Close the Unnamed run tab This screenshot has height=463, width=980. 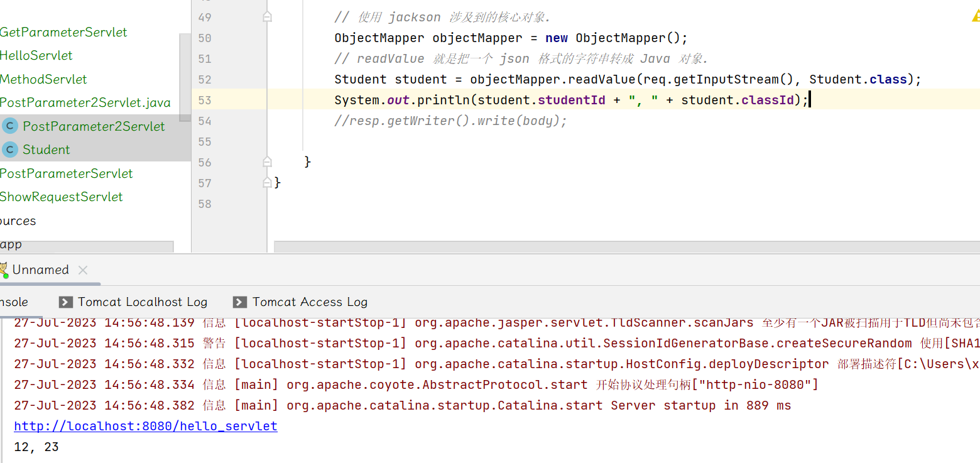[x=83, y=270]
